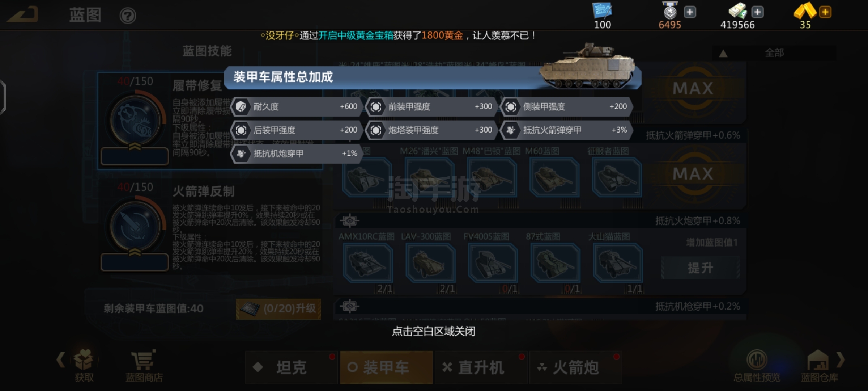
Task: Switch to the 火箭炮 tab
Action: coord(576,367)
